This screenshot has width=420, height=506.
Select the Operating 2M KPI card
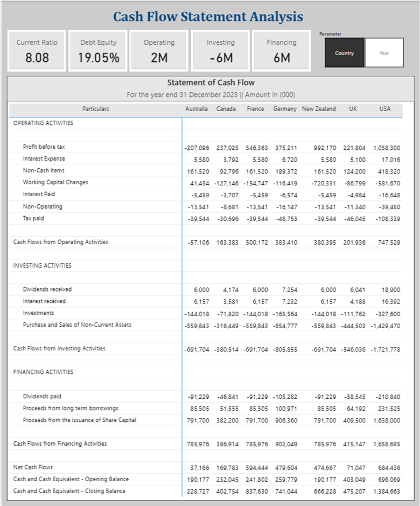click(159, 51)
